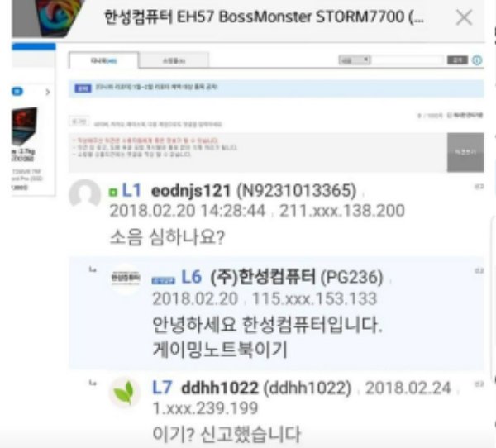The image size is (496, 448).
Task: Open the notice link in blue banner
Action: tap(156, 87)
